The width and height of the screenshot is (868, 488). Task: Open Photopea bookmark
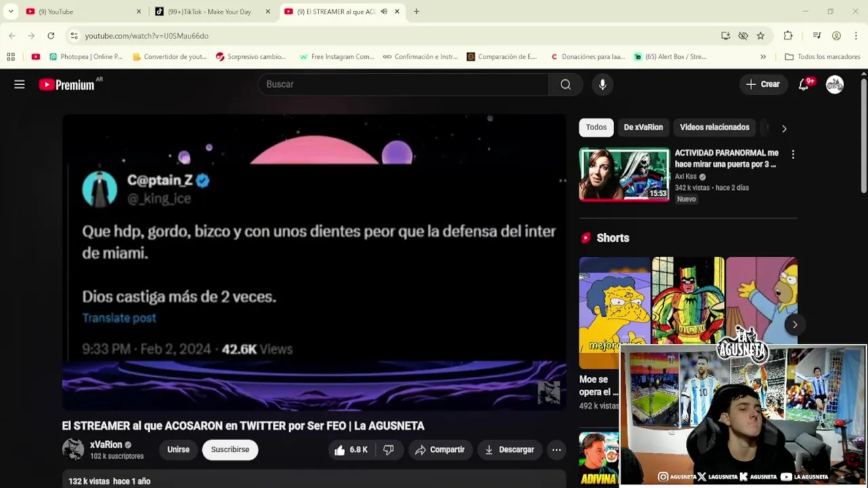click(86, 57)
